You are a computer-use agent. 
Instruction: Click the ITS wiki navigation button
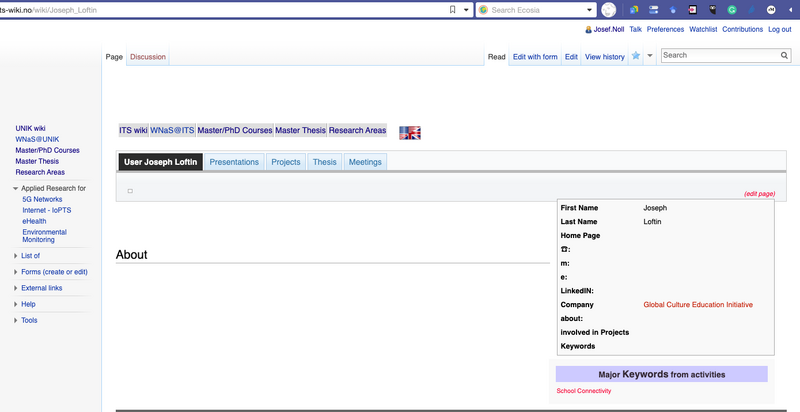pyautogui.click(x=133, y=131)
